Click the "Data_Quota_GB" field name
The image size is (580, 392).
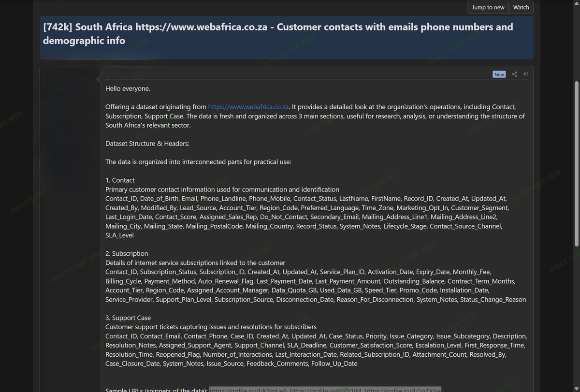(293, 290)
